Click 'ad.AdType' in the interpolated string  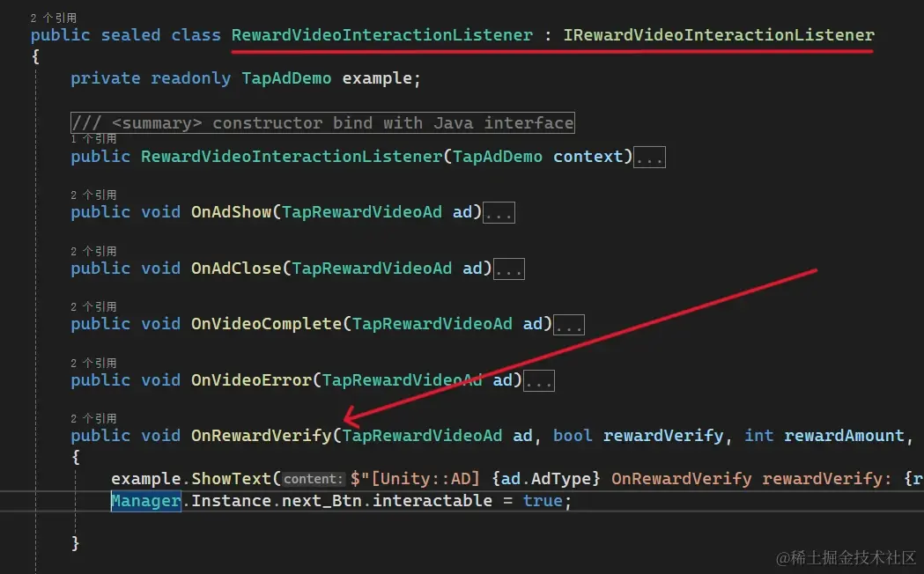click(x=548, y=479)
